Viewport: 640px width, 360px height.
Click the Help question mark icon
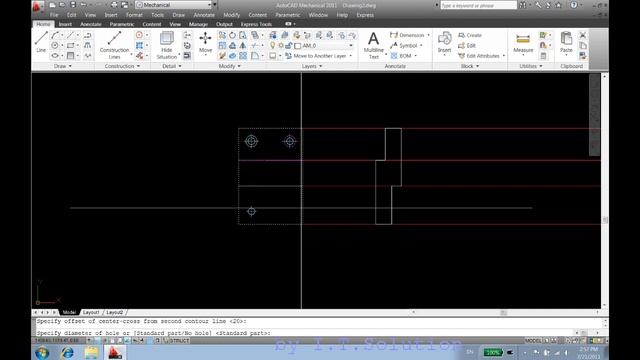pyautogui.click(x=573, y=5)
